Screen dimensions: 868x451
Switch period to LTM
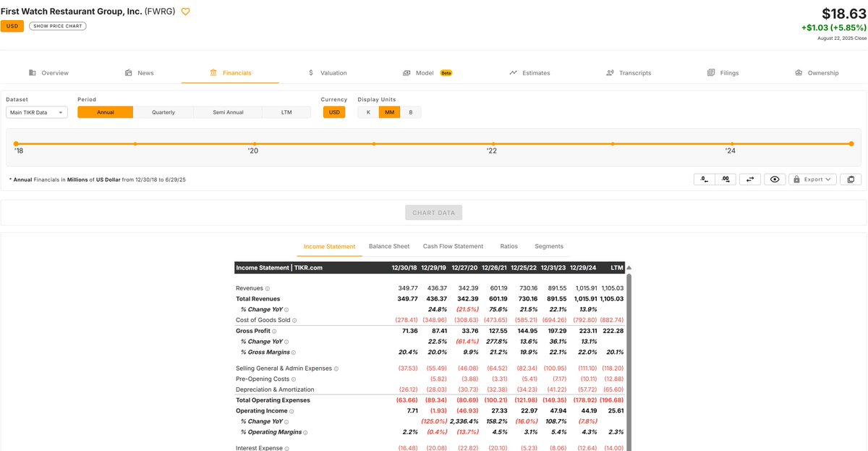(286, 112)
